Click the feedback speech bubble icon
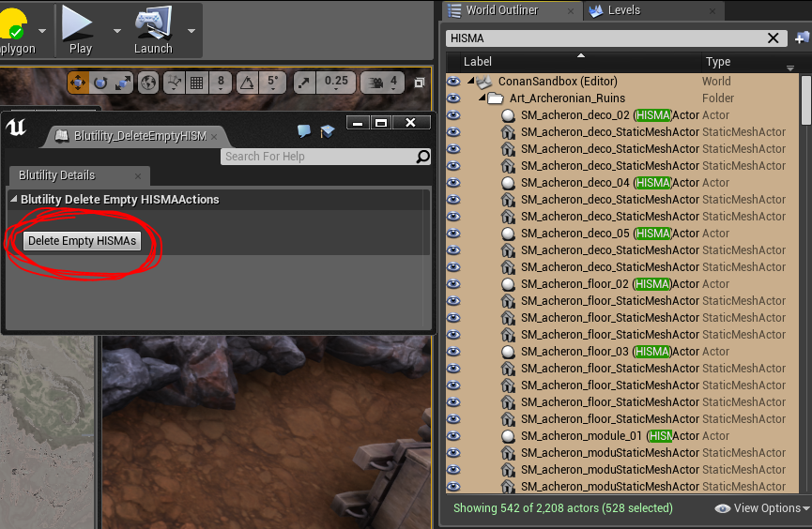 point(304,132)
